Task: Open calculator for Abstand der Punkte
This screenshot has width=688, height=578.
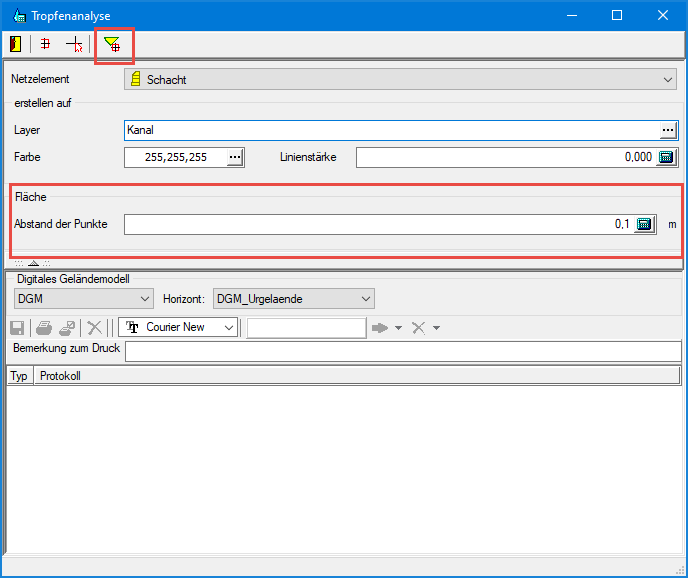Action: 645,224
